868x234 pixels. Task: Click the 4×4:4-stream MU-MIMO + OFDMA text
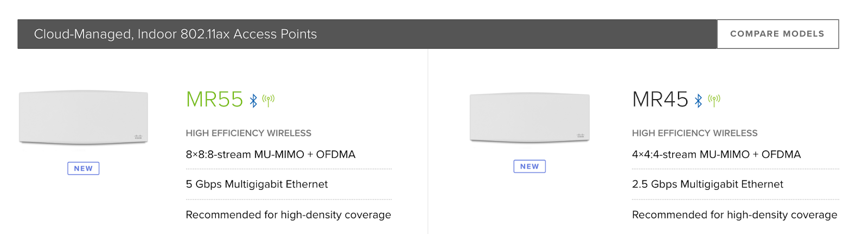716,154
